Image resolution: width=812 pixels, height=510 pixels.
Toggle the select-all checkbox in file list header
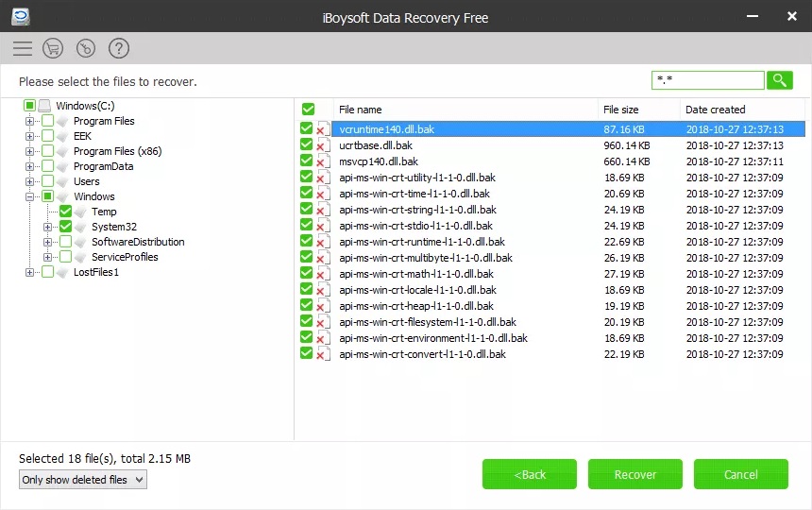point(308,110)
